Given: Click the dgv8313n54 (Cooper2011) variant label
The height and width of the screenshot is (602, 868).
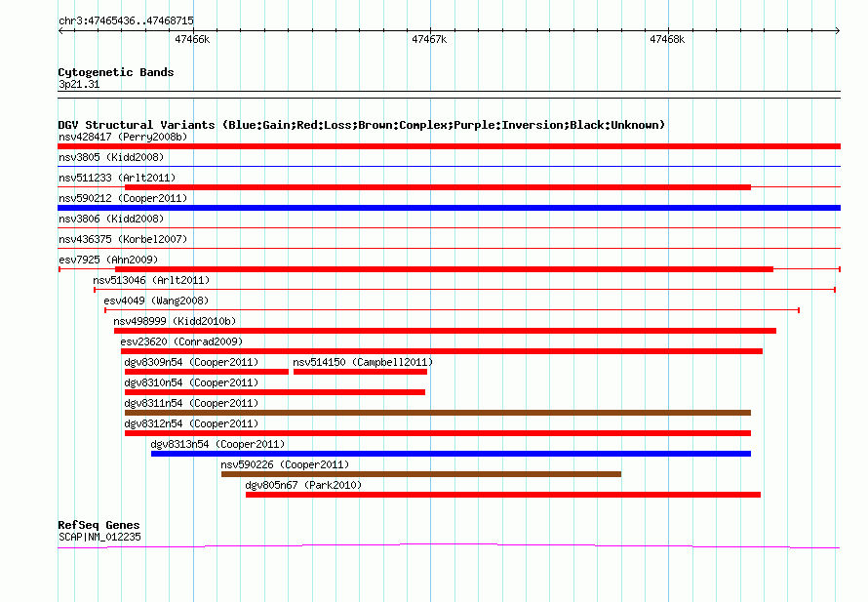Looking at the screenshot, I should (217, 444).
